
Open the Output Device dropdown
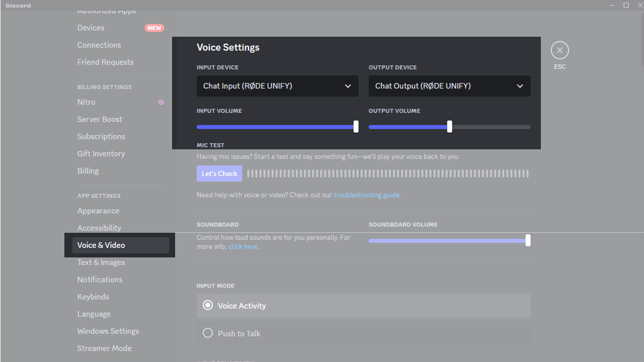449,86
